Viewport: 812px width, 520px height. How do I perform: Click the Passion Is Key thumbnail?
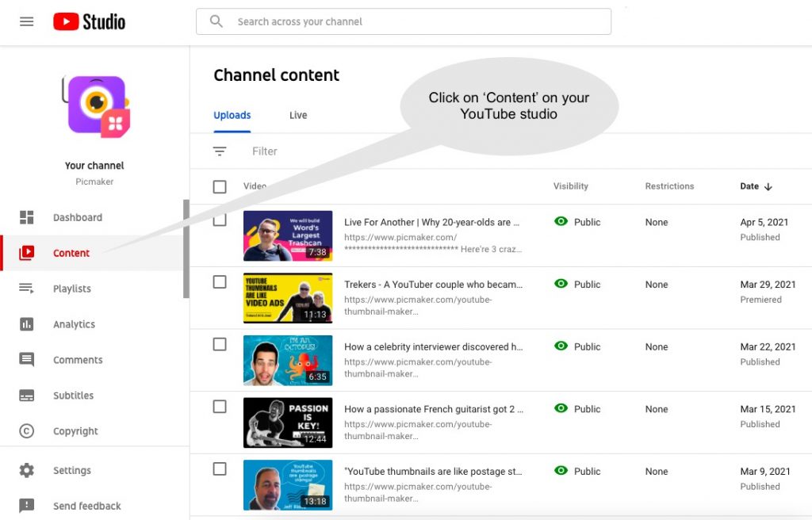(288, 422)
